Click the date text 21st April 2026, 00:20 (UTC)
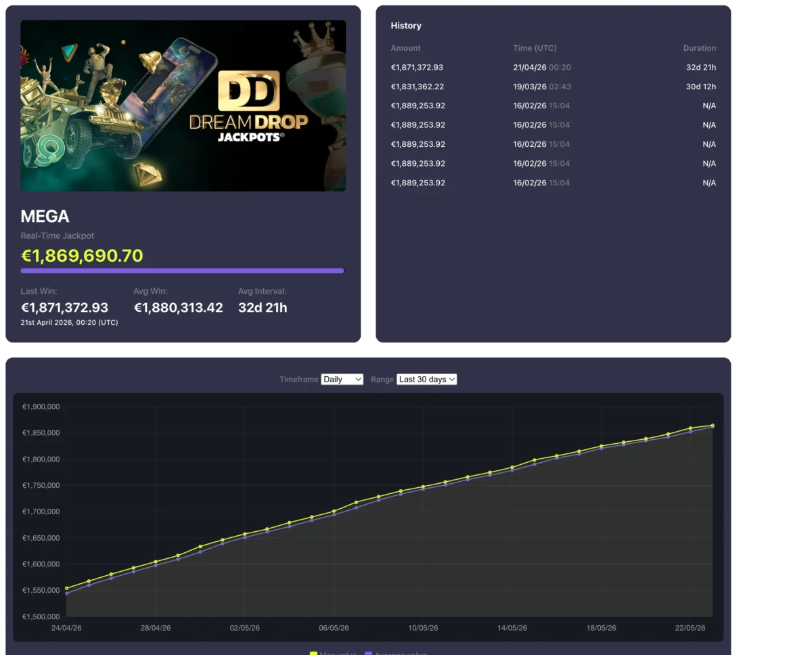 point(69,323)
